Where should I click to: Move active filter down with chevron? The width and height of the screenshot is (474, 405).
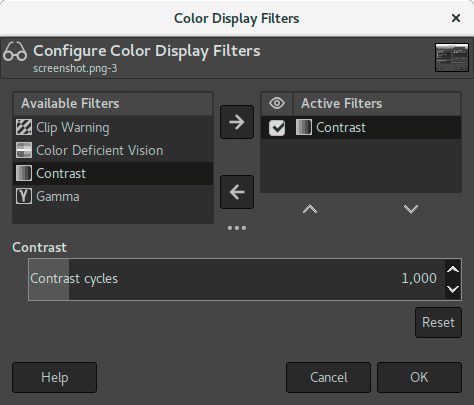pos(411,209)
